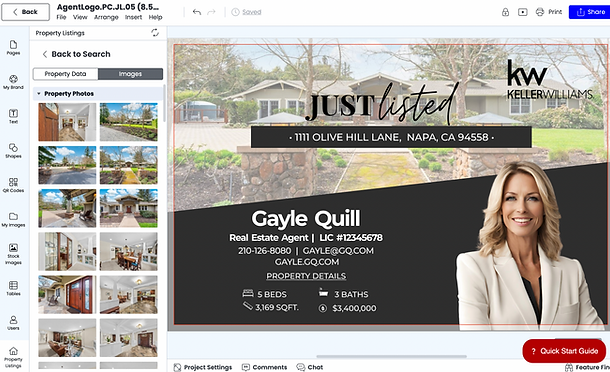Select the $3,400,000 price text

point(354,308)
